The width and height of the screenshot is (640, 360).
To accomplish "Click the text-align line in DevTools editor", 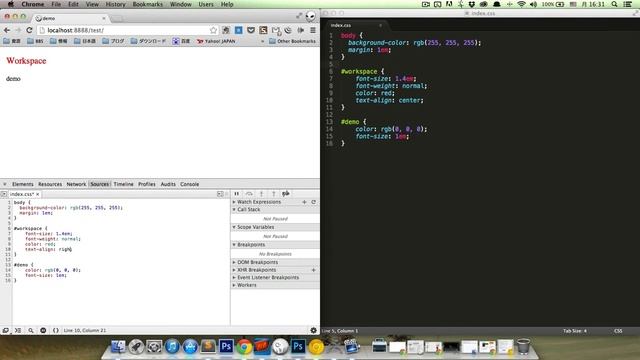I will [48, 249].
